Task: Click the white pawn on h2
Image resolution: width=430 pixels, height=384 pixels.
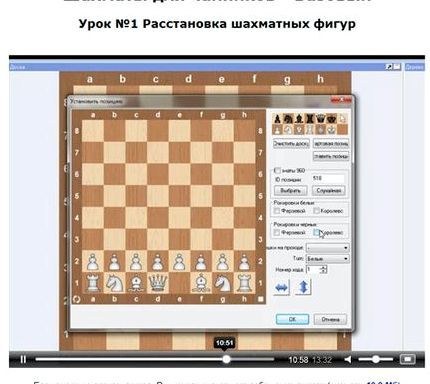Action: [244, 261]
